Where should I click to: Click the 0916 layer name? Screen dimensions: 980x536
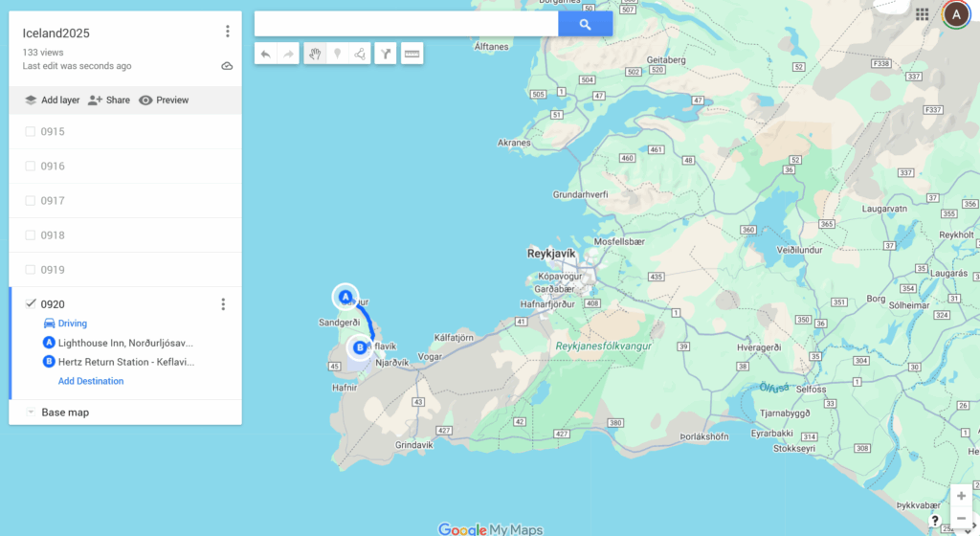pyautogui.click(x=53, y=167)
